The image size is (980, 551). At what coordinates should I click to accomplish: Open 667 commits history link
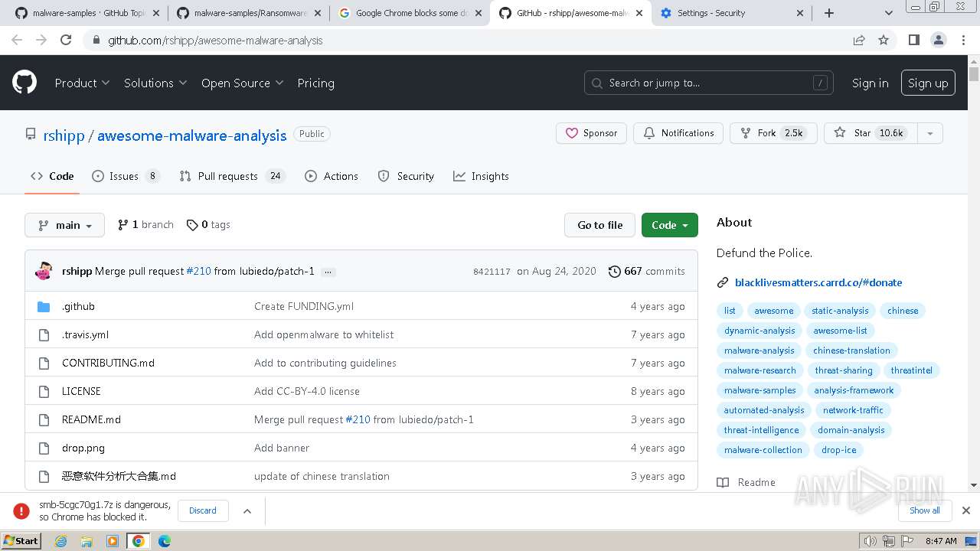point(647,271)
